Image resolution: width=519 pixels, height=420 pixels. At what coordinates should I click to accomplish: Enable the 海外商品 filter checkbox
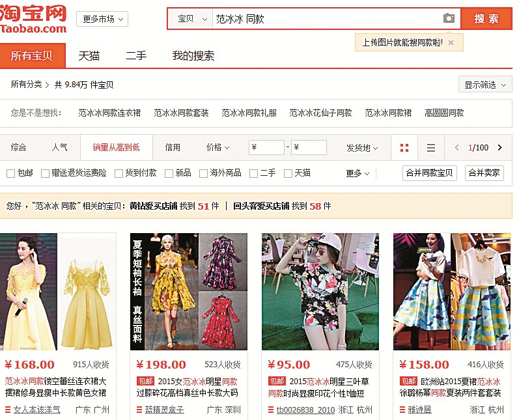click(203, 173)
